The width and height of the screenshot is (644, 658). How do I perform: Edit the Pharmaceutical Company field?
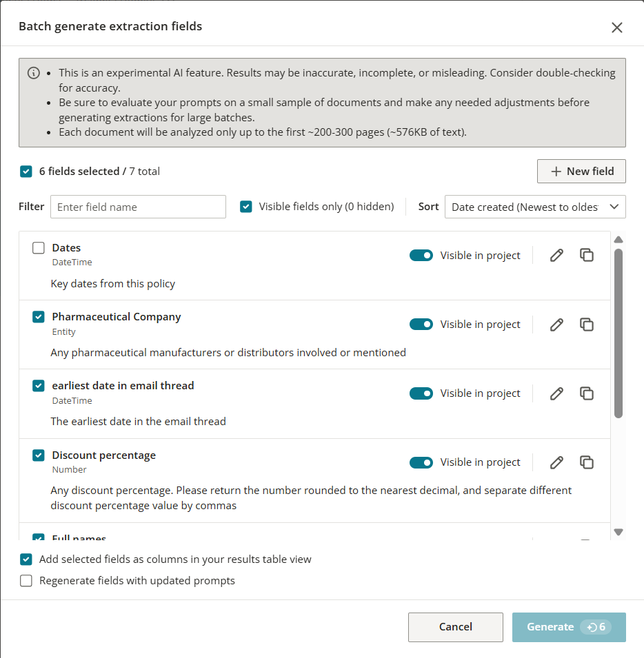556,324
